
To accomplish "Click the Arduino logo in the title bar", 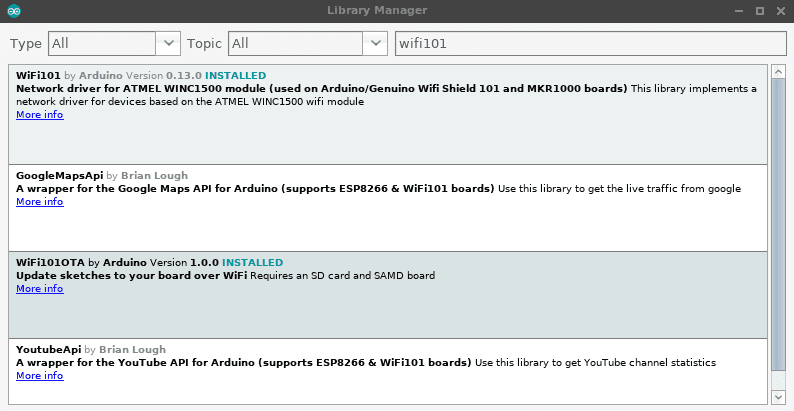I will [x=10, y=10].
